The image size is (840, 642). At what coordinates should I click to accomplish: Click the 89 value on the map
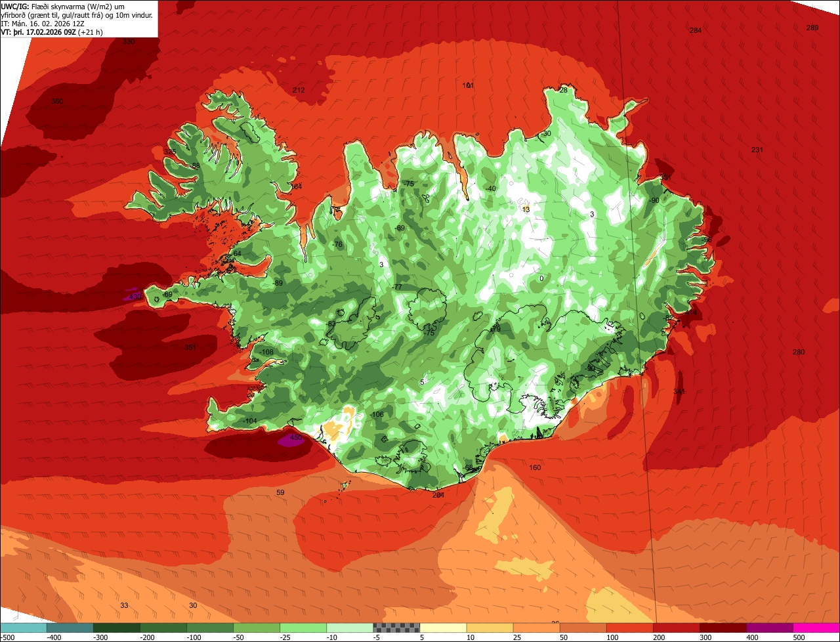coord(278,283)
